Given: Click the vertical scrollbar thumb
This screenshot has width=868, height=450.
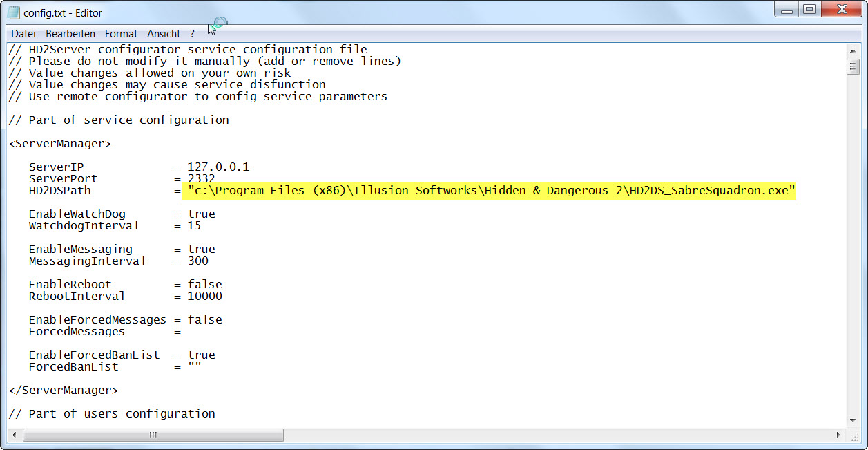Looking at the screenshot, I should [853, 67].
